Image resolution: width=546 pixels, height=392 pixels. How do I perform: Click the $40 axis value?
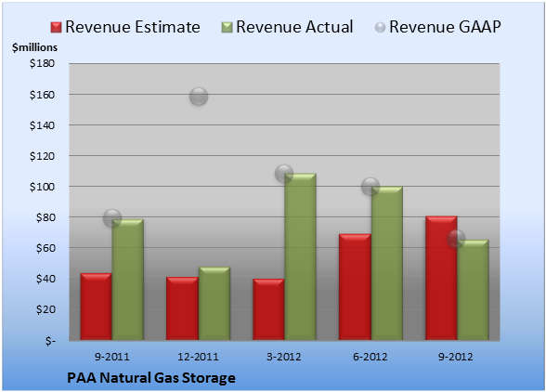tap(45, 279)
